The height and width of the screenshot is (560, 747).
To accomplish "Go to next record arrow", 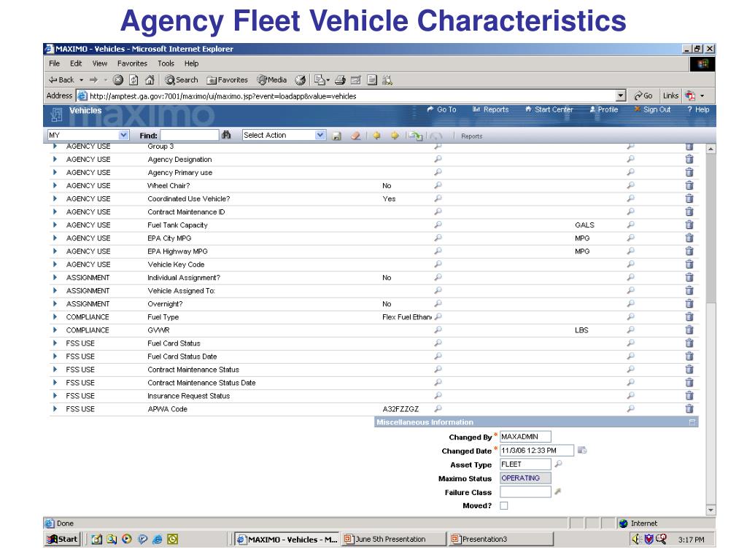I will click(x=395, y=136).
